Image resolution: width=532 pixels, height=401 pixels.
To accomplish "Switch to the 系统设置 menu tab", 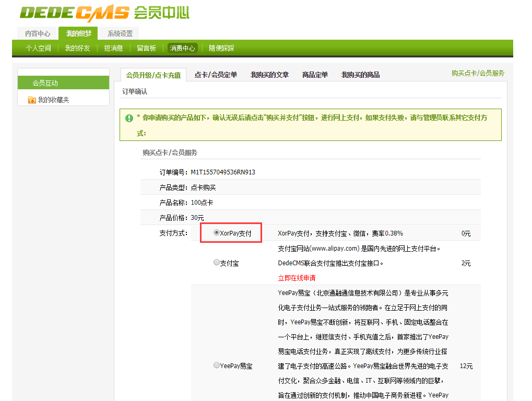I will pos(121,33).
